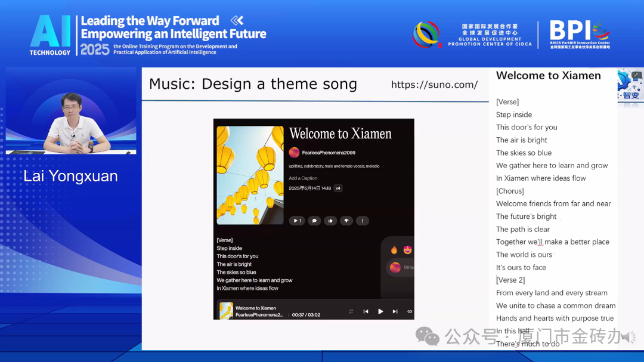The image size is (644, 362).
Task: Click the 'Leading the Way Forward' header text
Action: (150, 20)
